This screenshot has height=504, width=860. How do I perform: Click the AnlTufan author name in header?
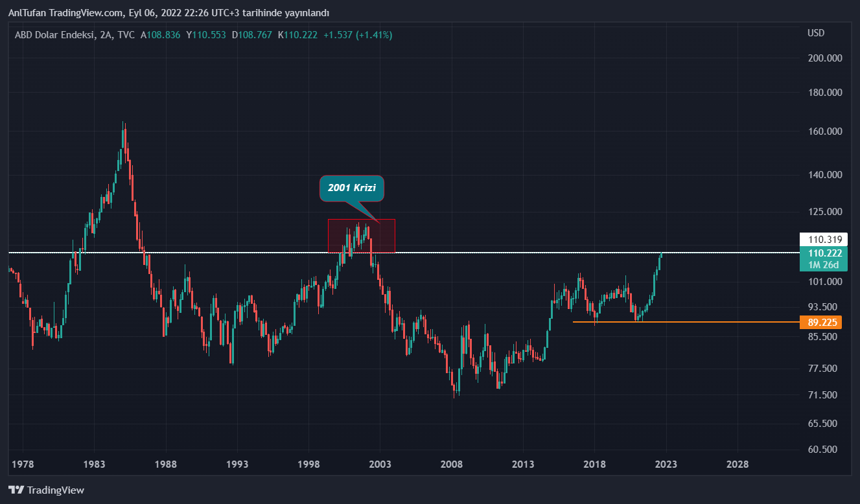tap(25, 13)
